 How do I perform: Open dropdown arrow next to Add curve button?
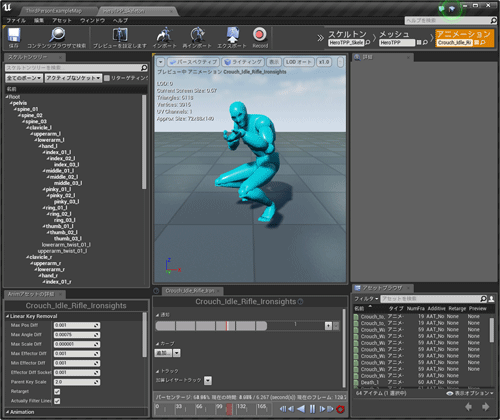click(177, 353)
